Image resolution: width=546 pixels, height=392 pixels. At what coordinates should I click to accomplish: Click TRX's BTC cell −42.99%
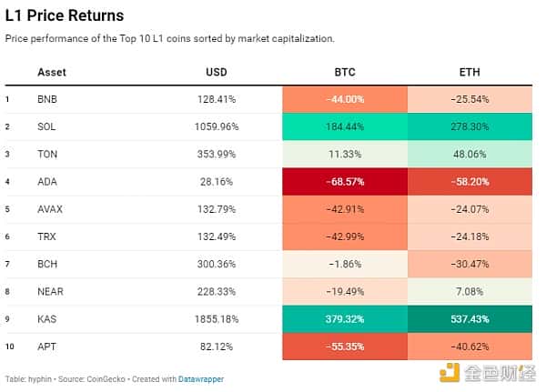(x=345, y=236)
